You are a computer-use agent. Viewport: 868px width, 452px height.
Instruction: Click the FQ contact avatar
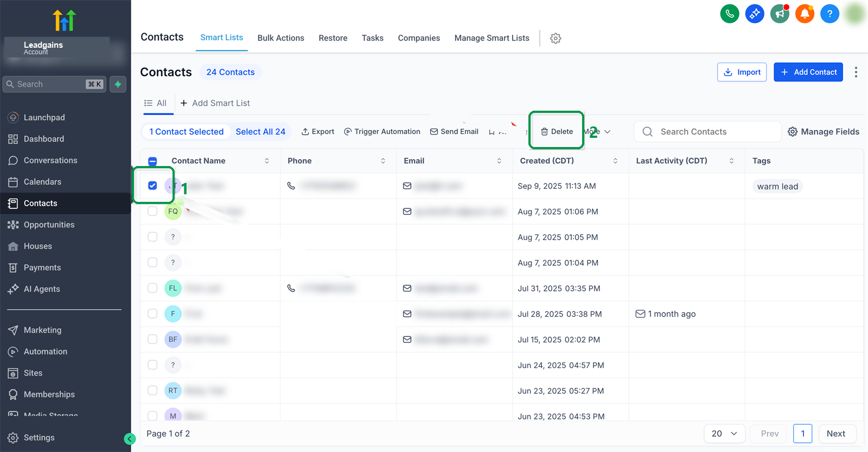click(173, 211)
